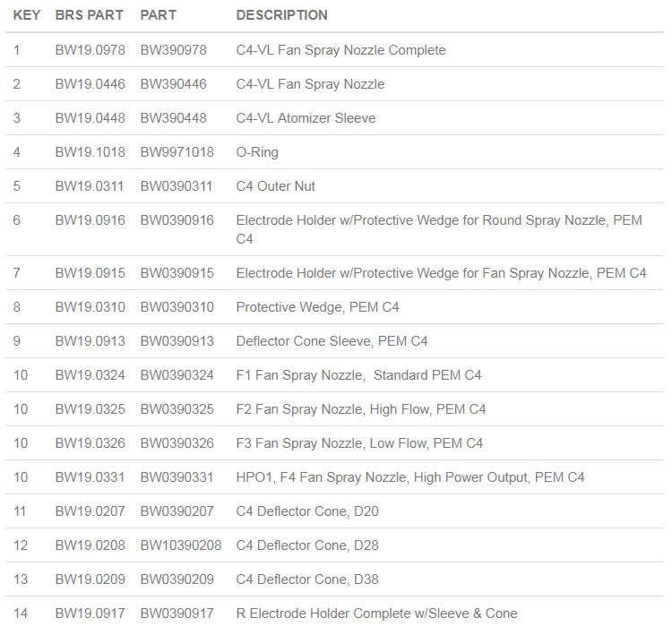The image size is (672, 635).
Task: Select C4-VL Atomizer Sleeve description
Action: click(x=306, y=118)
